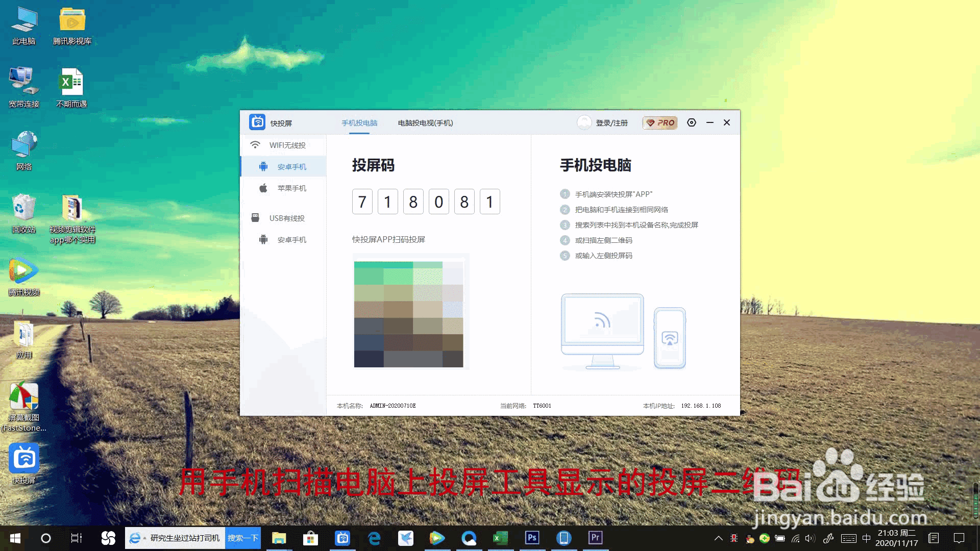Image resolution: width=980 pixels, height=551 pixels.
Task: Click the 登录/注册 link
Action: coord(611,123)
